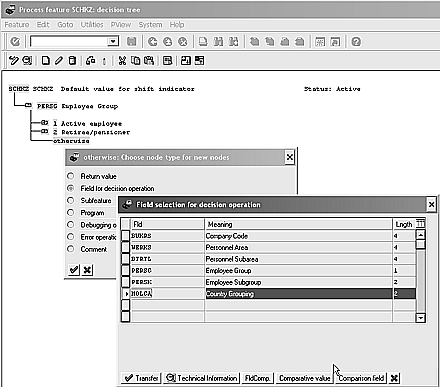440x387 pixels.
Task: Click the Information 'i' icon
Action: point(104,61)
